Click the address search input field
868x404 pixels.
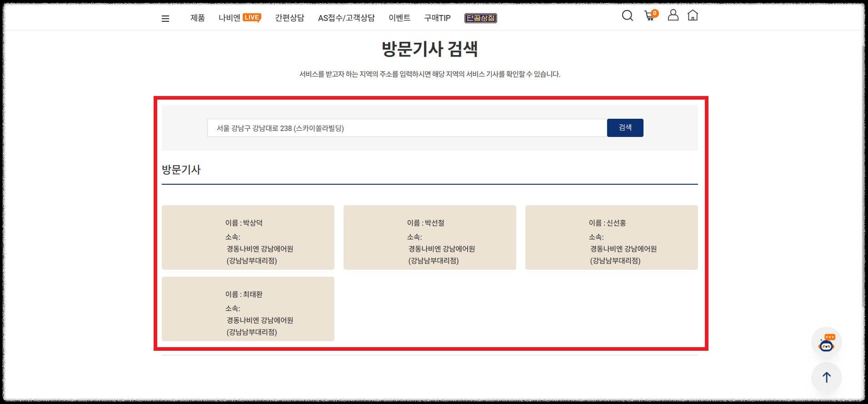pos(407,128)
